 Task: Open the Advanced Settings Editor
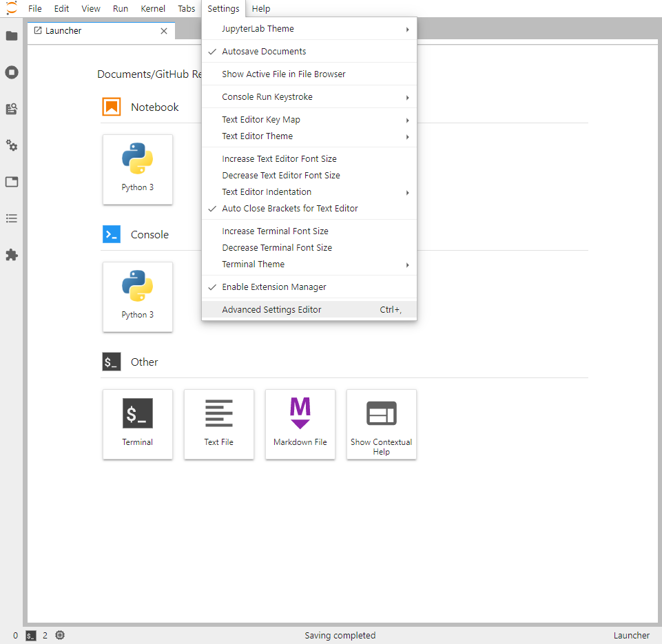[309, 310]
